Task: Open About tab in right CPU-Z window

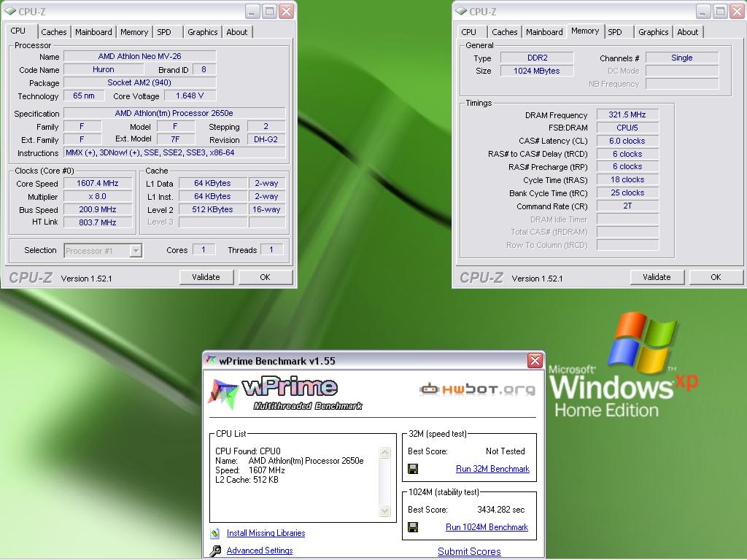Action: coord(687,32)
